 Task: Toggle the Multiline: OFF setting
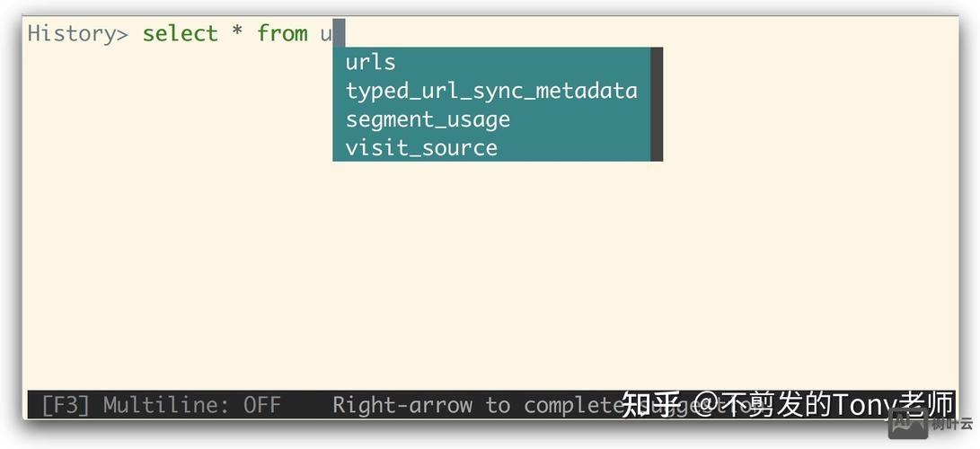[x=191, y=405]
